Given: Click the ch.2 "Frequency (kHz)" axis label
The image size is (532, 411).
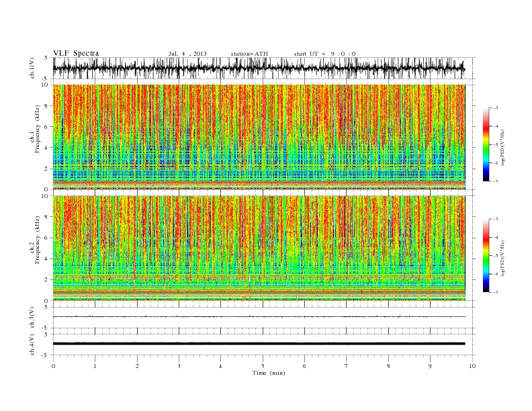Looking at the screenshot, I should click(37, 240).
